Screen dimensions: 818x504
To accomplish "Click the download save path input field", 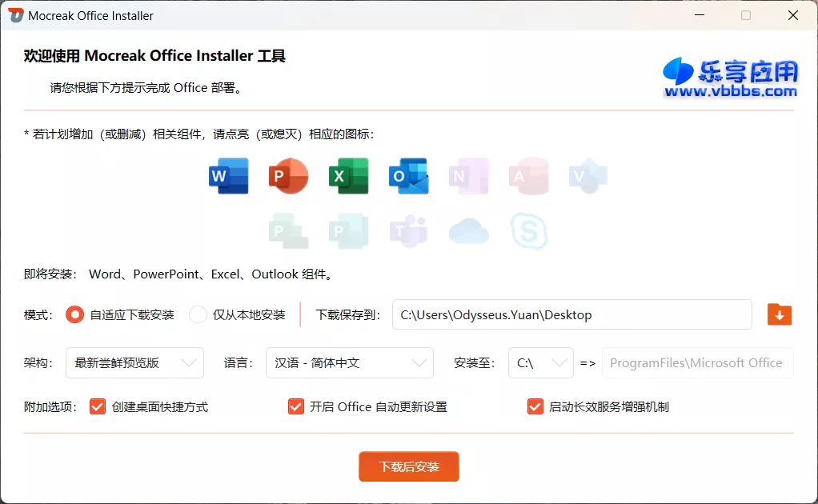I will (572, 314).
